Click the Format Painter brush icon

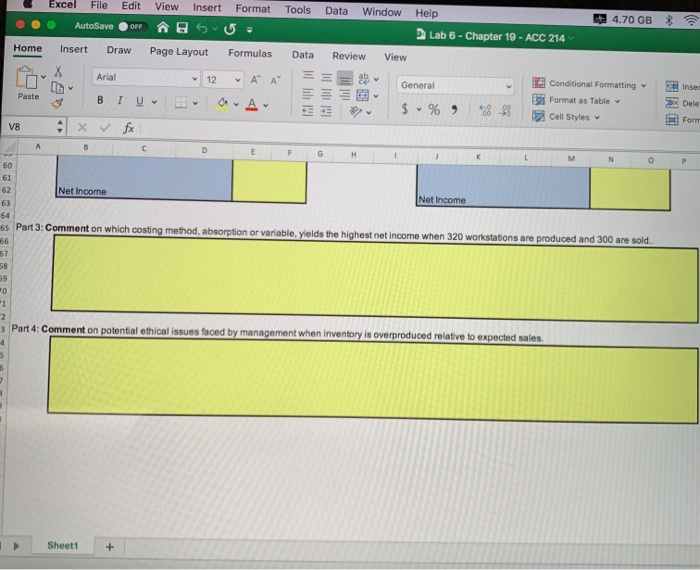pyautogui.click(x=58, y=104)
